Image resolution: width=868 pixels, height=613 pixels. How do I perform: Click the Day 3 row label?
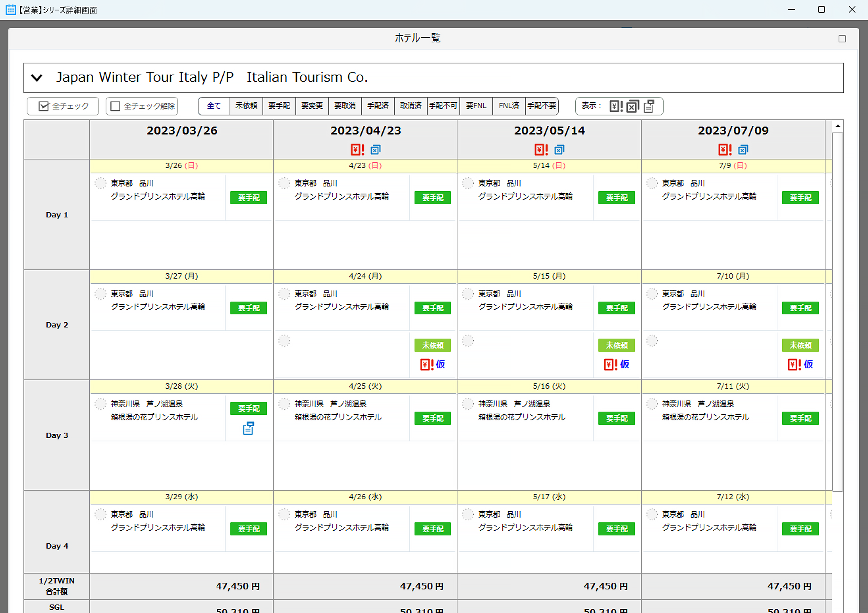57,436
